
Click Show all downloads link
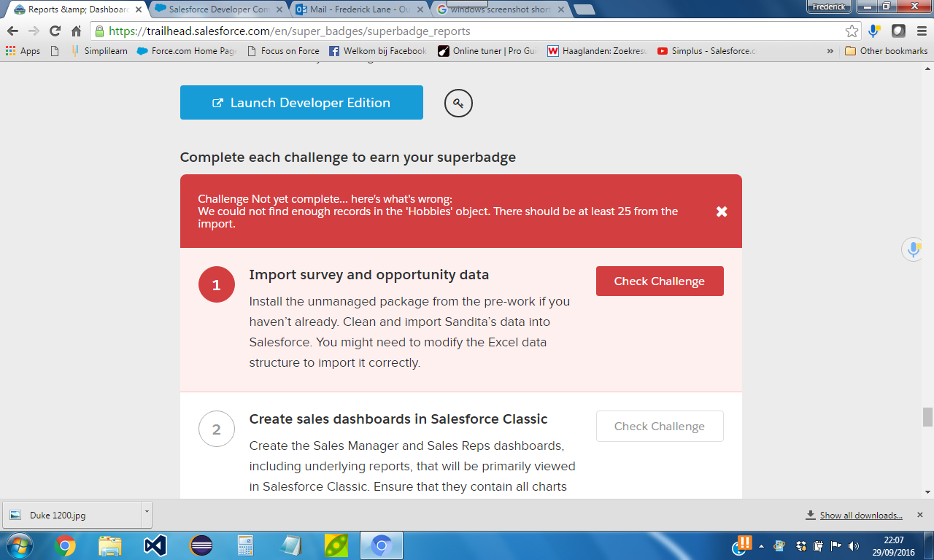click(x=861, y=516)
